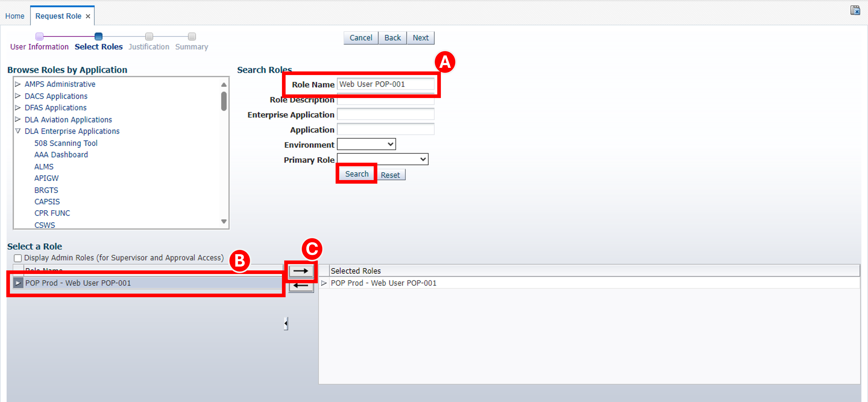Switch to the Home tab
The height and width of the screenshot is (402, 868).
pos(15,16)
